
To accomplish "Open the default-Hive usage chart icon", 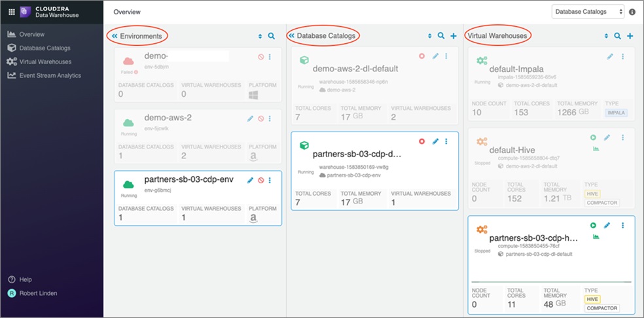I will 596,149.
